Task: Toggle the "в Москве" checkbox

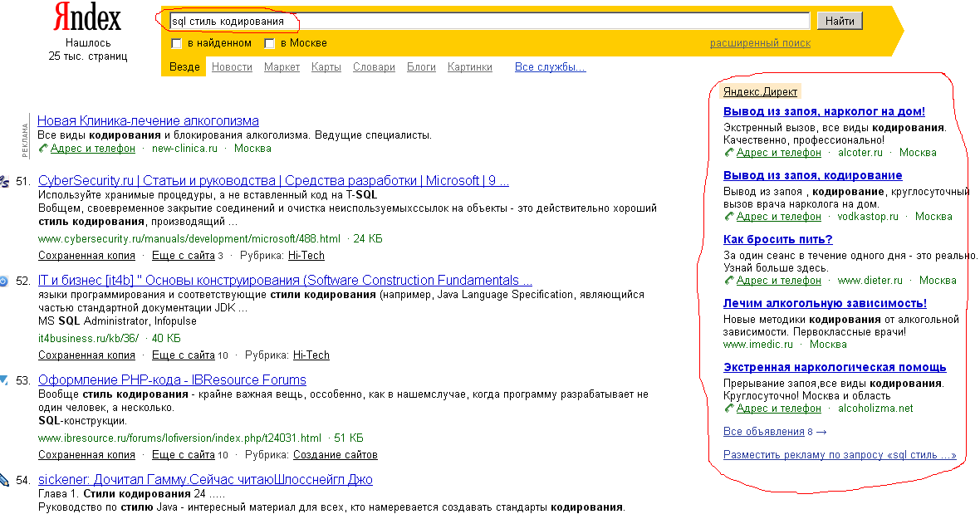Action: point(269,43)
